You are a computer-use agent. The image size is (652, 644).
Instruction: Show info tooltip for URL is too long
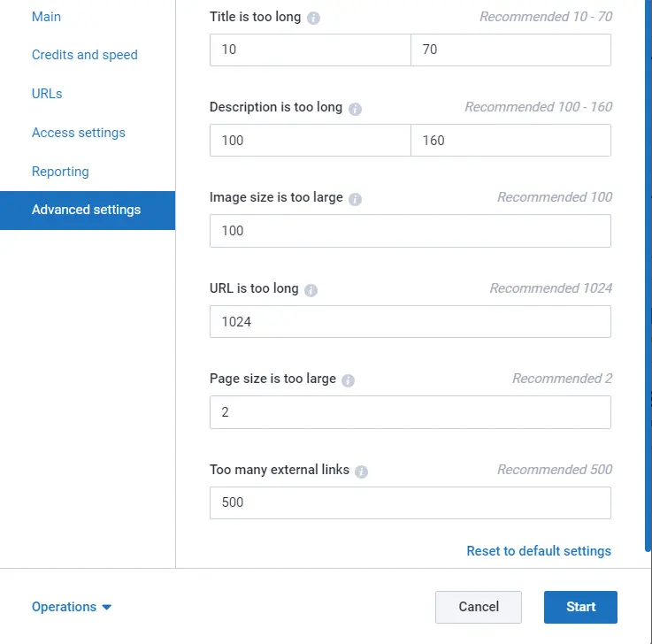(x=311, y=290)
